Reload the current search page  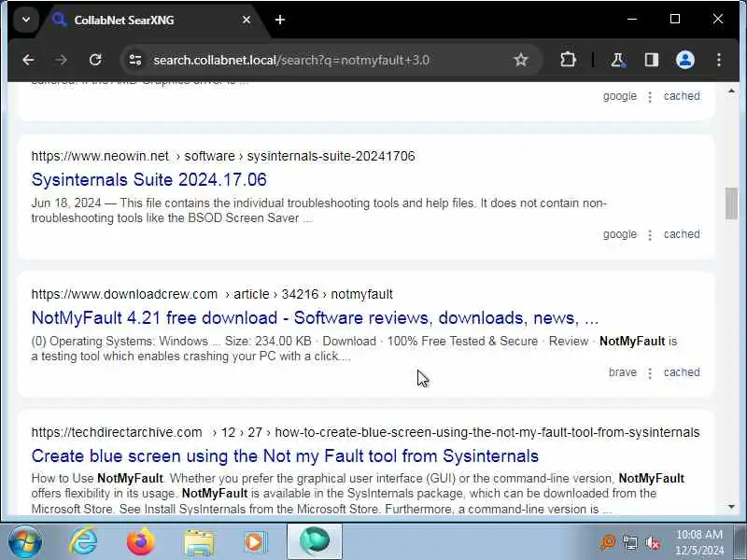tap(95, 60)
